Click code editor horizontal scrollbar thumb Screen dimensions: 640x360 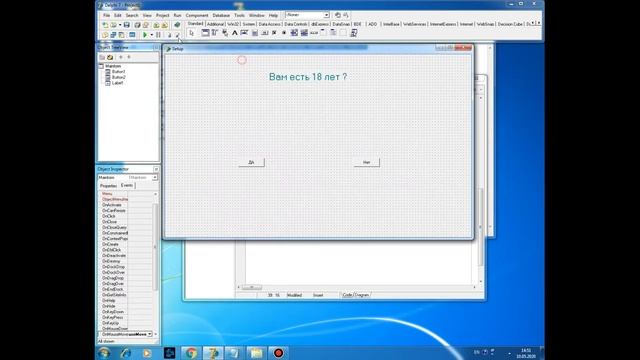[x=252, y=287]
